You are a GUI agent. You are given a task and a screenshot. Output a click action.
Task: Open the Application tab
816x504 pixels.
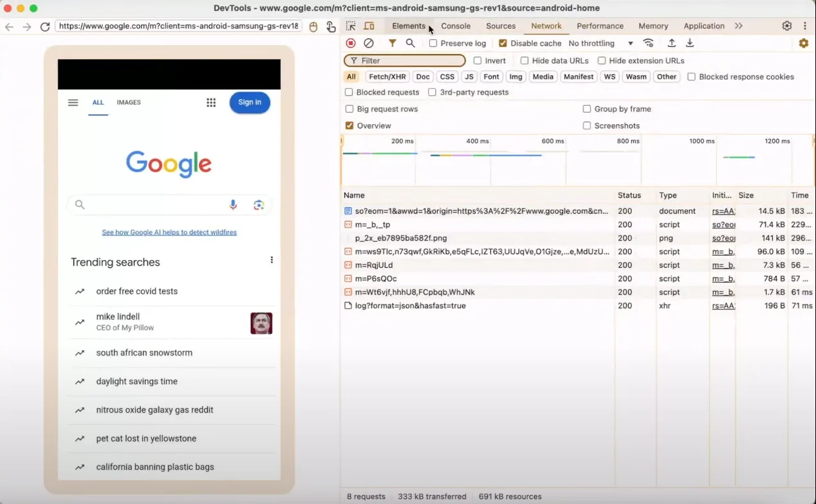click(704, 26)
